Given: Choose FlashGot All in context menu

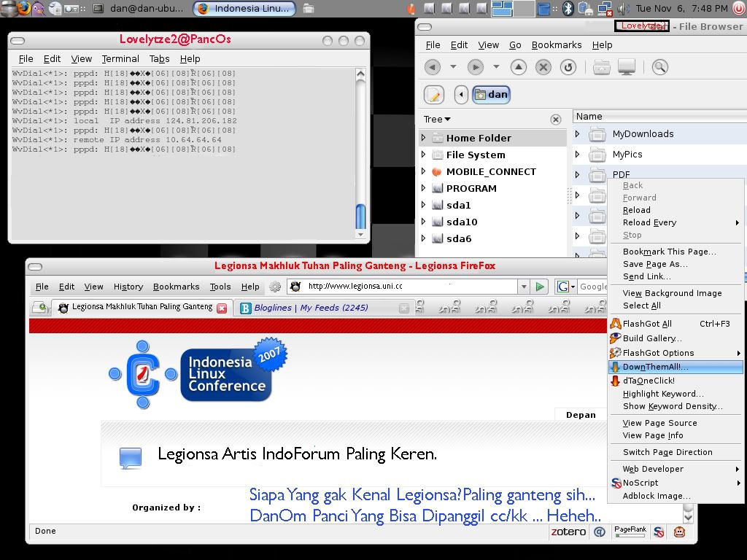Looking at the screenshot, I should (x=676, y=324).
